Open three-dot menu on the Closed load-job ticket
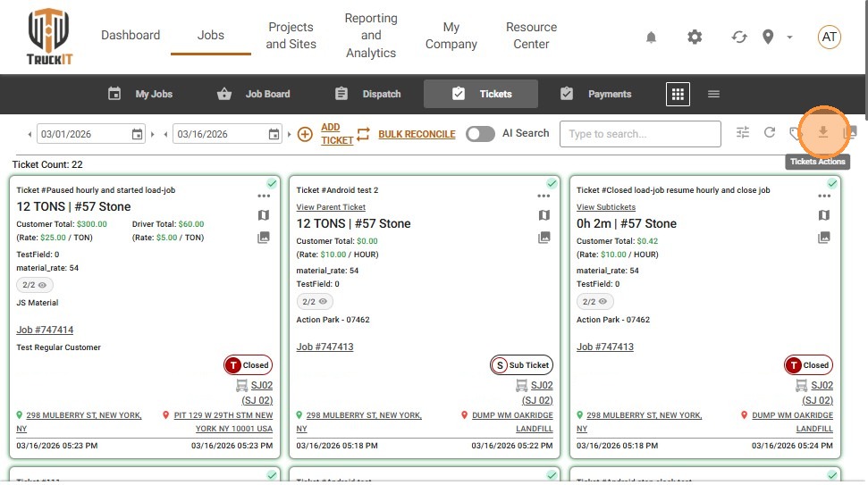 [824, 196]
